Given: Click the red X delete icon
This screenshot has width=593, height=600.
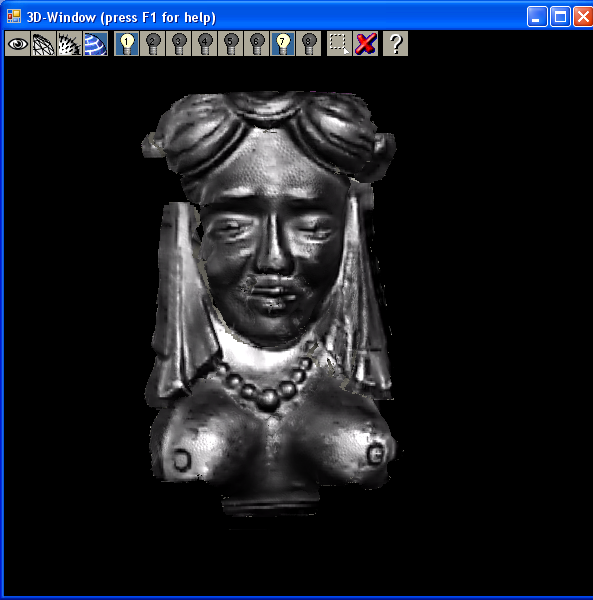Looking at the screenshot, I should click(x=365, y=44).
